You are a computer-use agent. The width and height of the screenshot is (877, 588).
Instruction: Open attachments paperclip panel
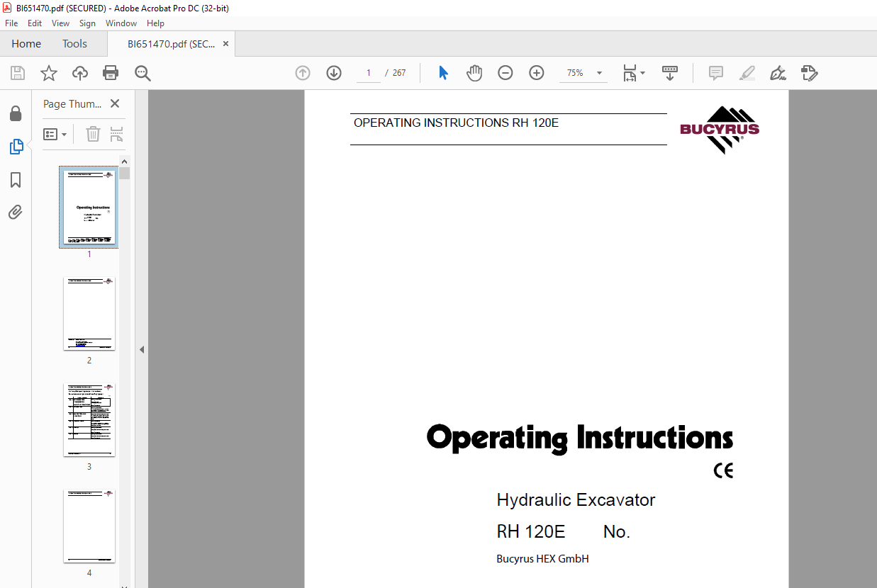pos(16,212)
